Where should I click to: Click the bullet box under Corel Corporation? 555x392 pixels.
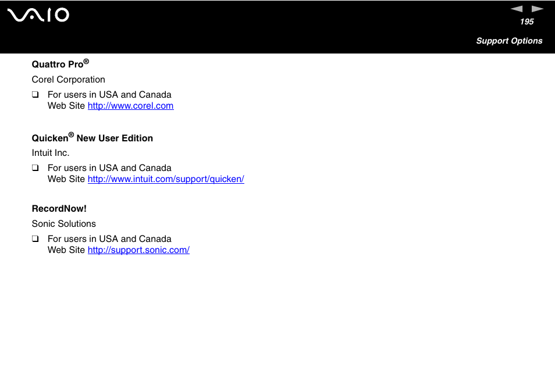[35, 94]
